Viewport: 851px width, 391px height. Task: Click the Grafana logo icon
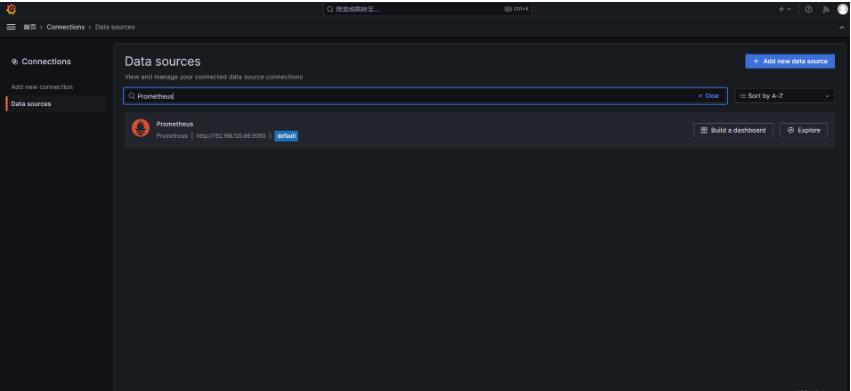tap(11, 9)
